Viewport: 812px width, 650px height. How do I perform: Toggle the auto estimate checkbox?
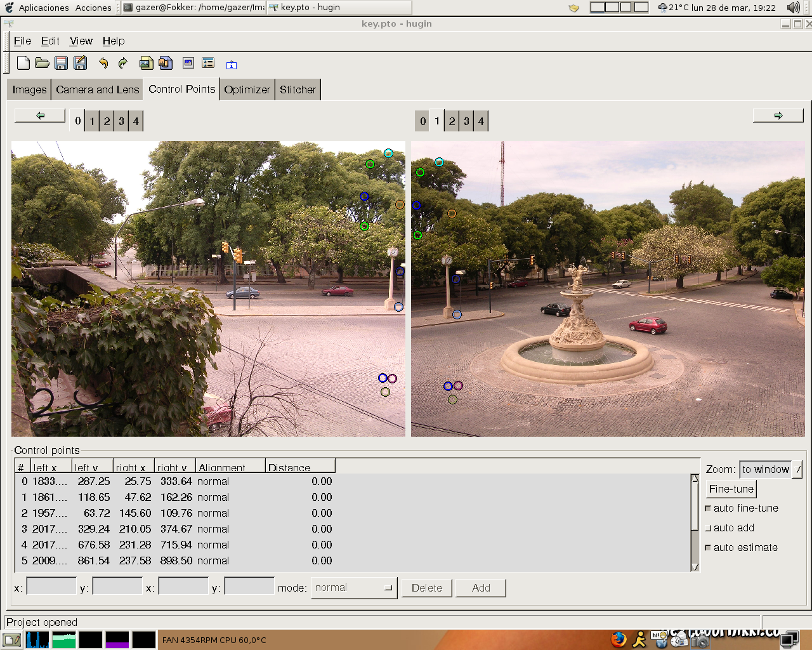coord(709,548)
